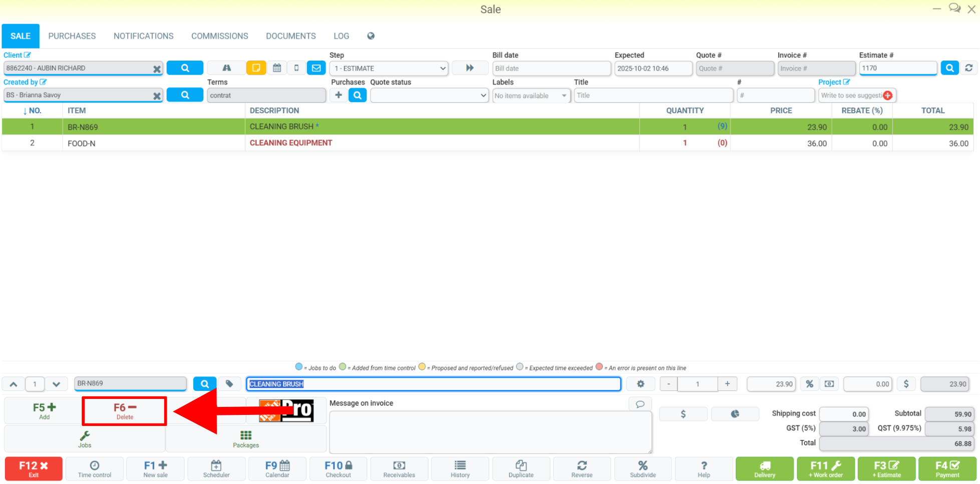Clear the client field AUBIN RICHARD
The width and height of the screenshot is (980, 484).
(x=157, y=69)
